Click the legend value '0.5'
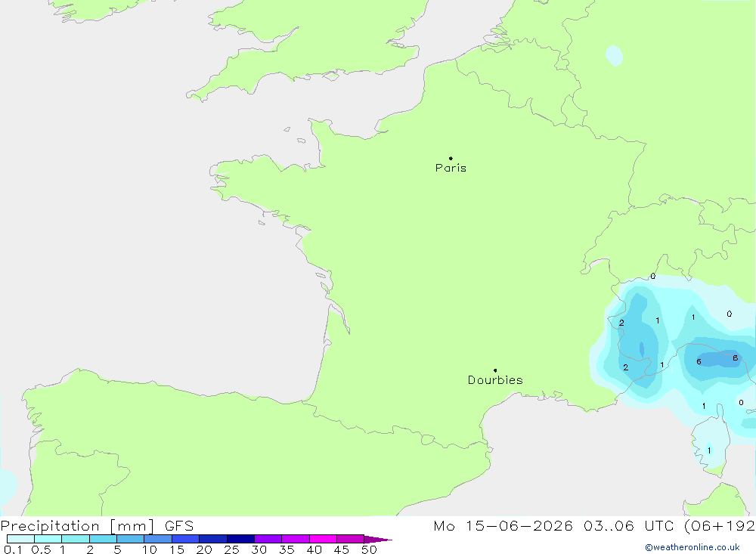 coord(41,549)
